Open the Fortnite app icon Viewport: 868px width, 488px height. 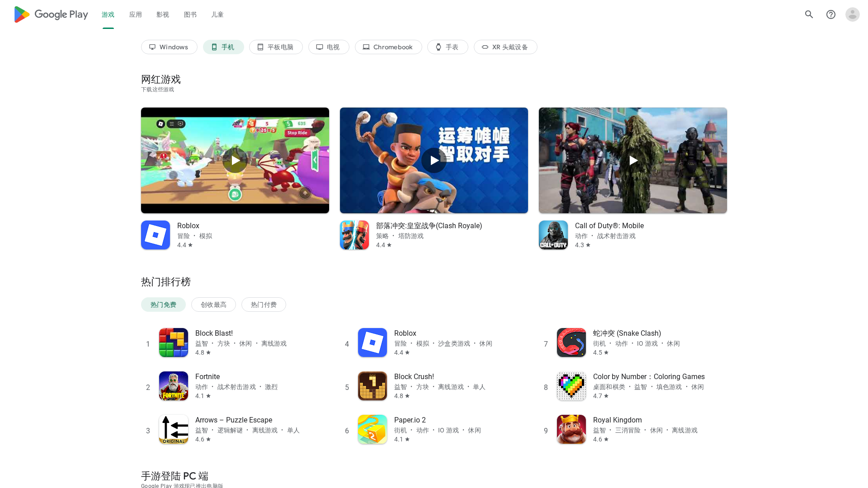point(174,386)
